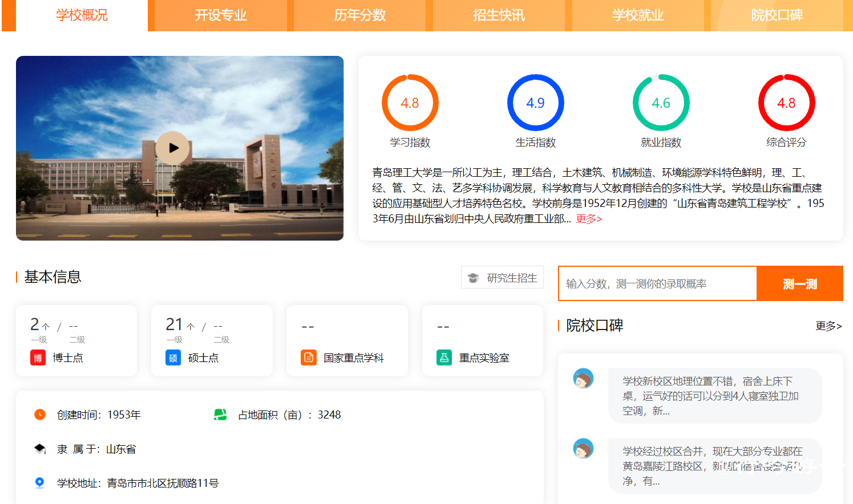This screenshot has height=504, width=853.
Task: Select the 重点实验室 label
Action: (x=484, y=358)
